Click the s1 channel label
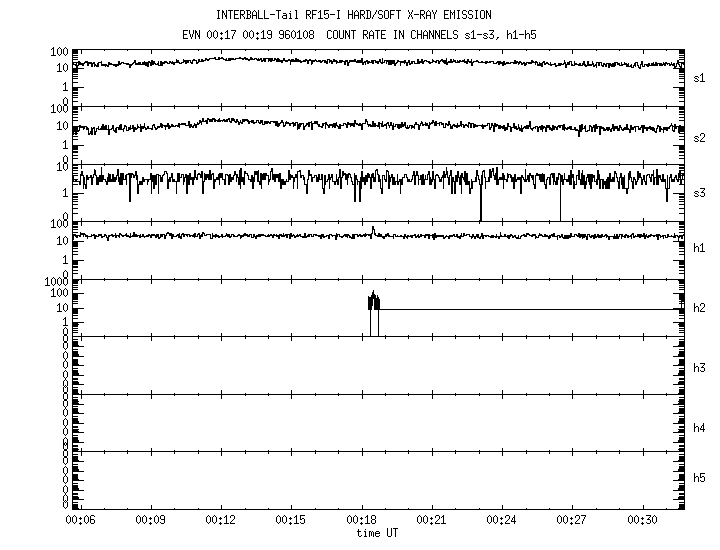Viewport: 720px width, 550px height. pyautogui.click(x=699, y=77)
